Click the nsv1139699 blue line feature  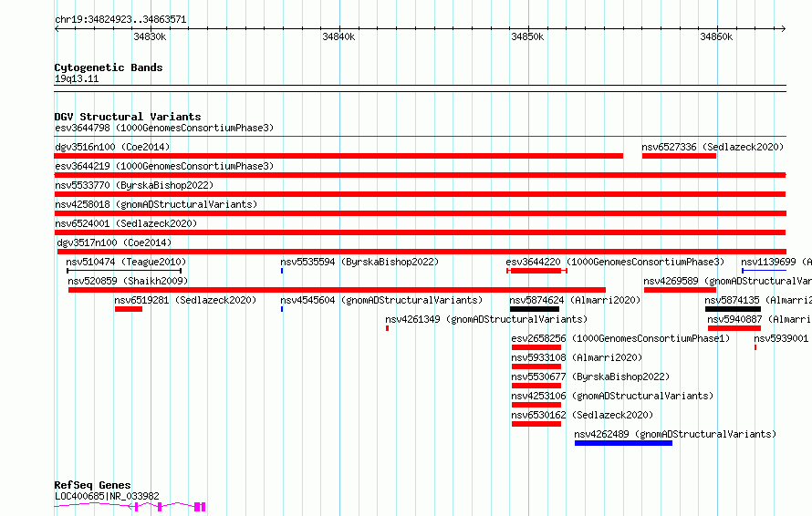click(x=764, y=271)
